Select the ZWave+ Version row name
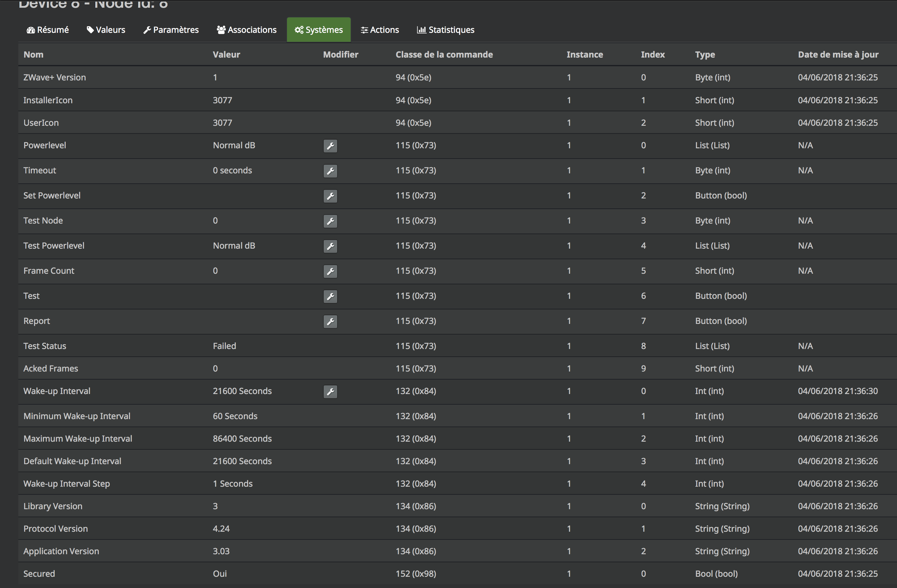The image size is (897, 588). click(55, 77)
